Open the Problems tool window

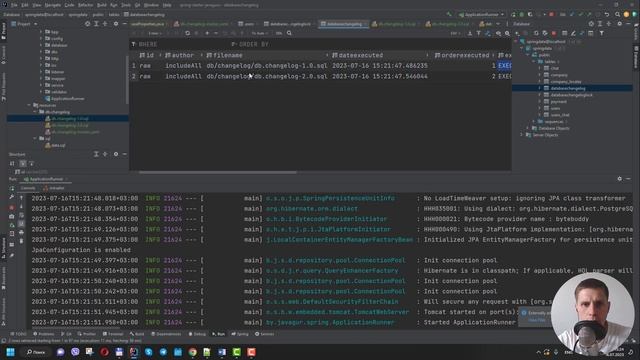(x=43, y=334)
